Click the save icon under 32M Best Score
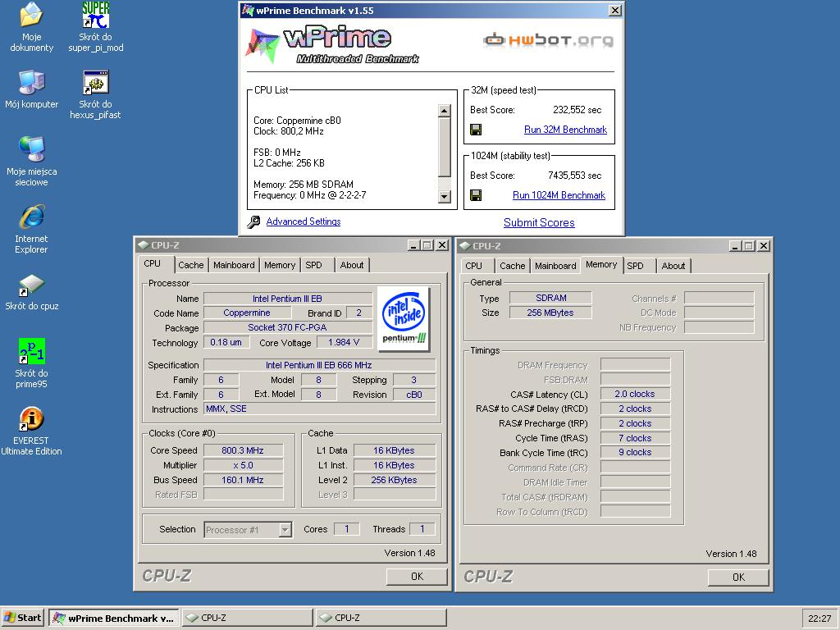Image resolution: width=840 pixels, height=630 pixels. pyautogui.click(x=476, y=130)
